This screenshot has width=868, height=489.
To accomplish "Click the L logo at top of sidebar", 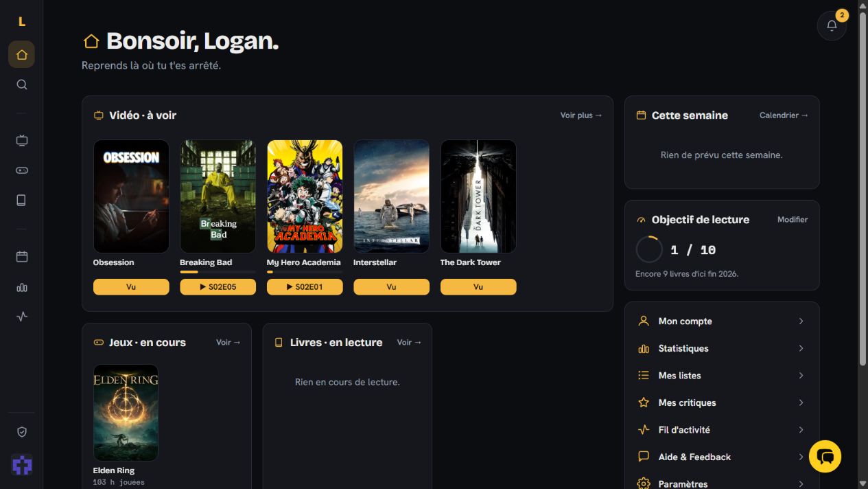I will pyautogui.click(x=21, y=22).
